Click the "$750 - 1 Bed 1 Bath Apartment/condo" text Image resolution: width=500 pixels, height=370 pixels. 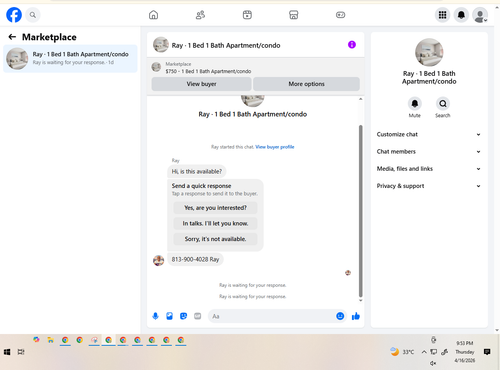coord(208,71)
